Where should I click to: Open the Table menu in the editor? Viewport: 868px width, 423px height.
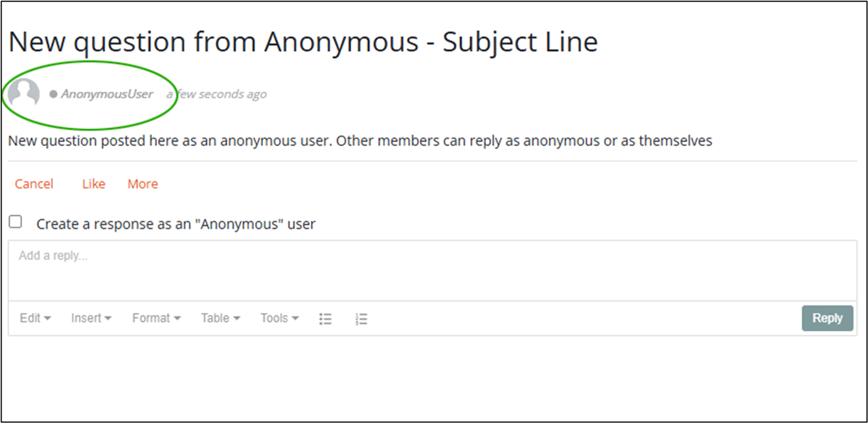[x=221, y=318]
